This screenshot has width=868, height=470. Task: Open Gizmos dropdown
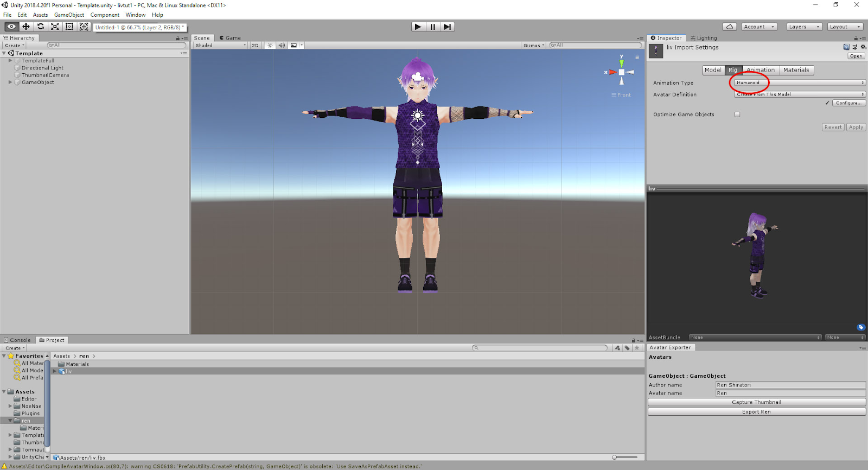pos(534,46)
